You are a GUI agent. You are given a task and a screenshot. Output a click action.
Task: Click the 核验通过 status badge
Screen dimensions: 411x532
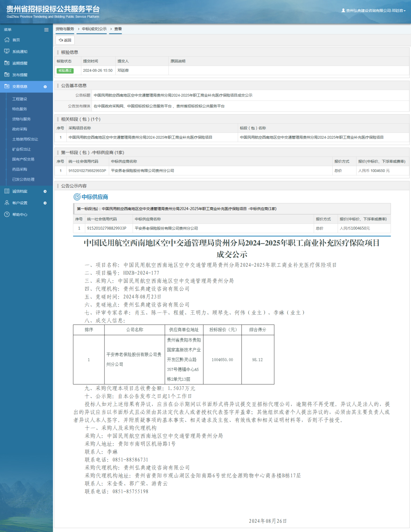coord(65,71)
